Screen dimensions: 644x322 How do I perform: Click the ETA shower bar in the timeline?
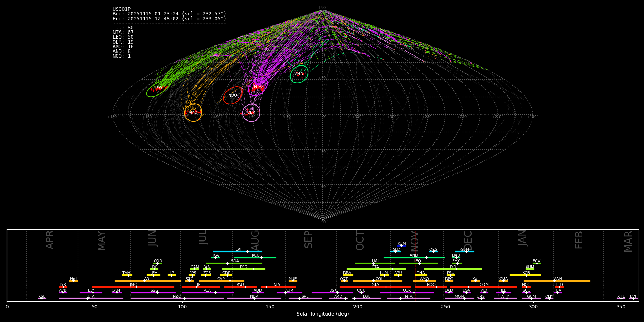91,298
